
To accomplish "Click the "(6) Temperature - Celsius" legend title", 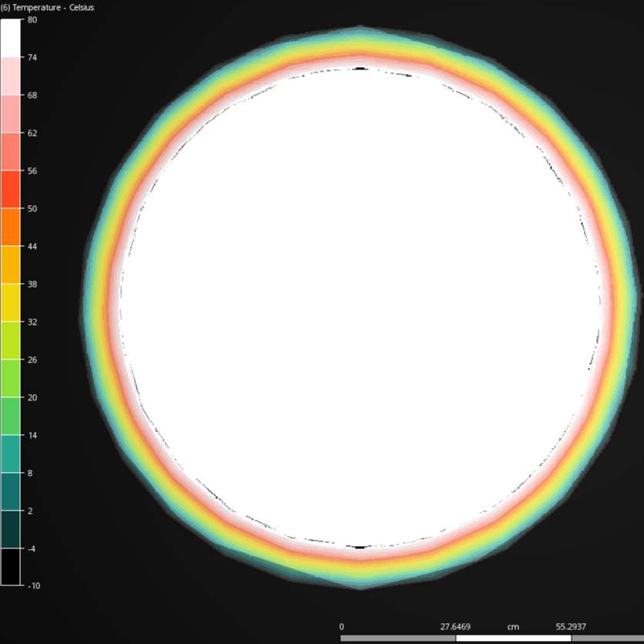I will 47,8.
